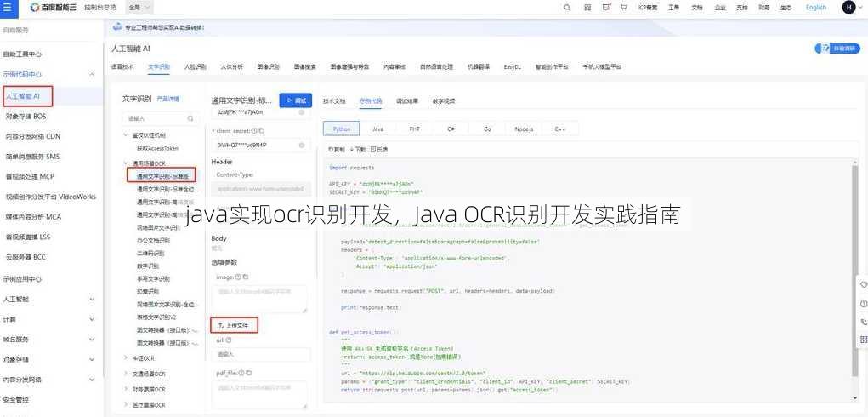Expand the 交通场景OCR tree node
Screen dimensions: 868x417
click(x=126, y=374)
